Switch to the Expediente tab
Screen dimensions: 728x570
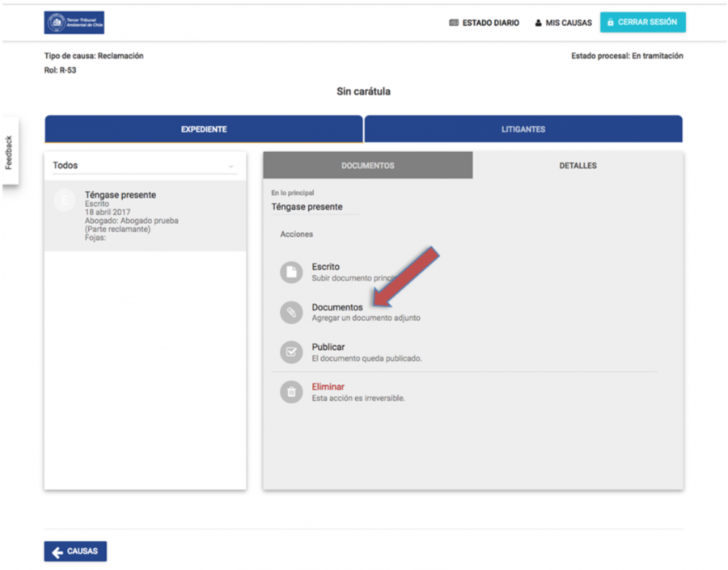203,129
